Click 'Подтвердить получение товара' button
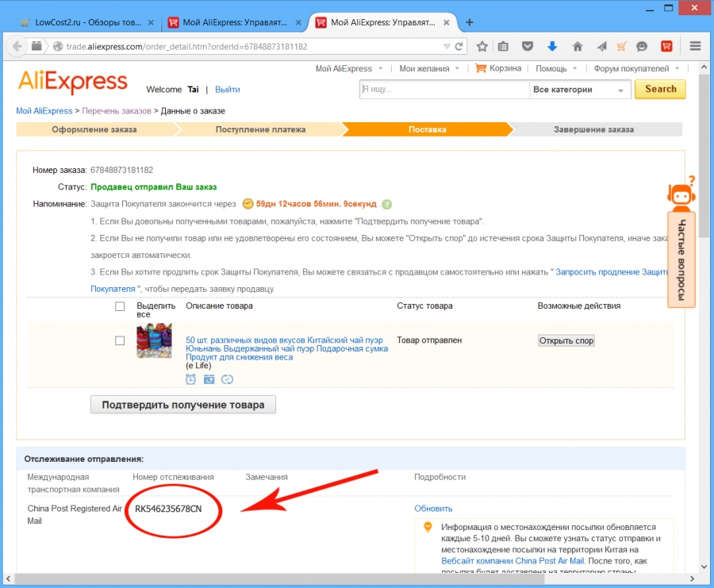Viewport: 714px width, 588px height. [183, 405]
